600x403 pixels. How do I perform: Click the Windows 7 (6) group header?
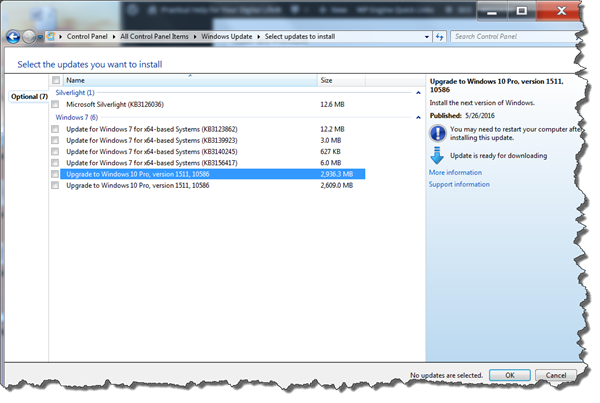[77, 117]
